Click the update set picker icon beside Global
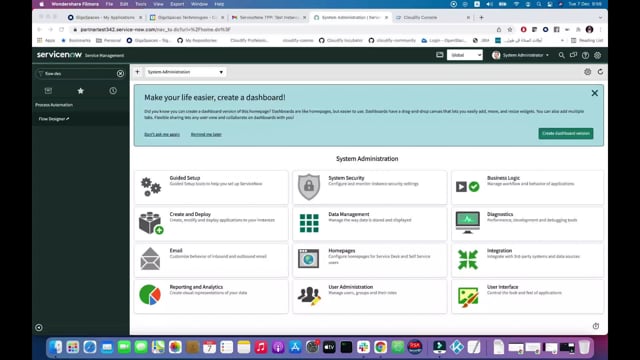Image resolution: width=640 pixels, height=360 pixels. [x=440, y=55]
